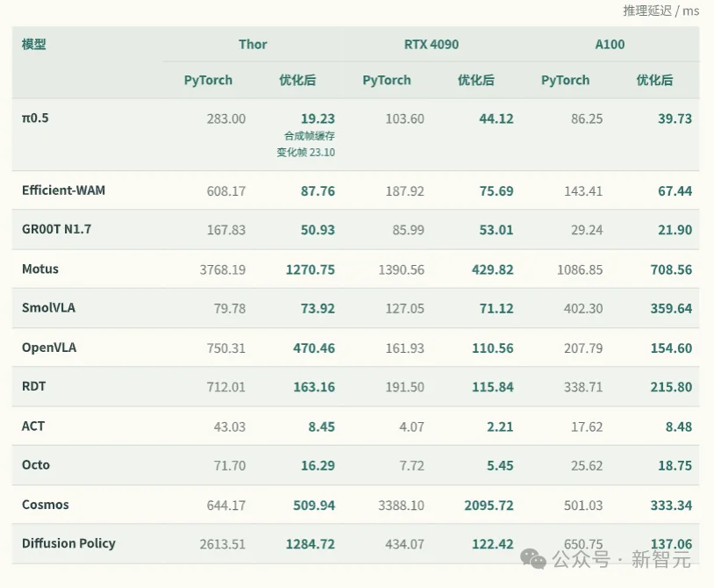
Task: Click the 公众号 · 新智元 watermark text
Action: (621, 559)
